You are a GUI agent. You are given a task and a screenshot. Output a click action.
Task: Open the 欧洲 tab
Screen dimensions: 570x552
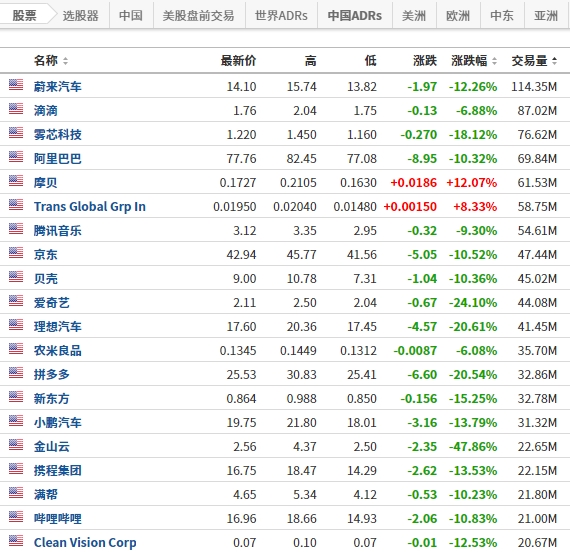point(458,16)
